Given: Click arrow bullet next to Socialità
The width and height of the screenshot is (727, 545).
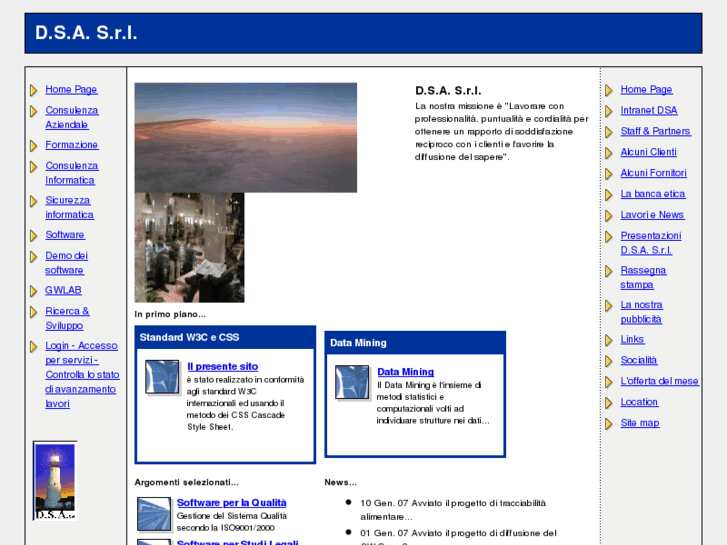Looking at the screenshot, I should [x=609, y=361].
